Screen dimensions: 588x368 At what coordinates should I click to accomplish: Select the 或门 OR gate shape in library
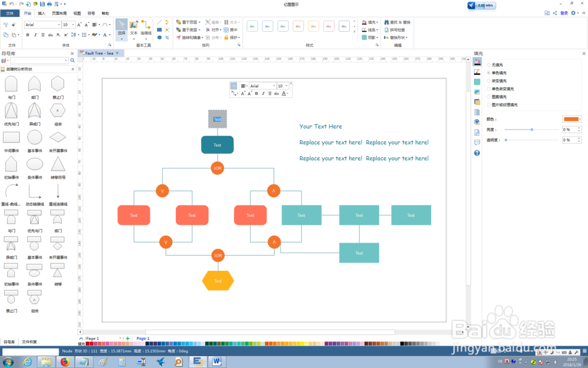(35, 84)
